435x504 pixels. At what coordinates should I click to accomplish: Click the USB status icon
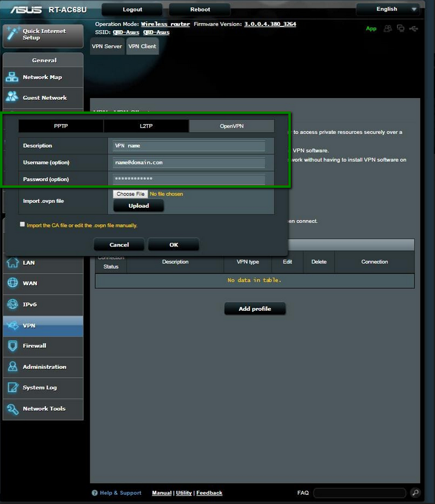click(x=414, y=28)
